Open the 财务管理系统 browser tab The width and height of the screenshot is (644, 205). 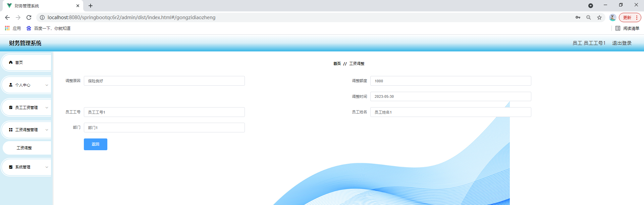(x=40, y=6)
